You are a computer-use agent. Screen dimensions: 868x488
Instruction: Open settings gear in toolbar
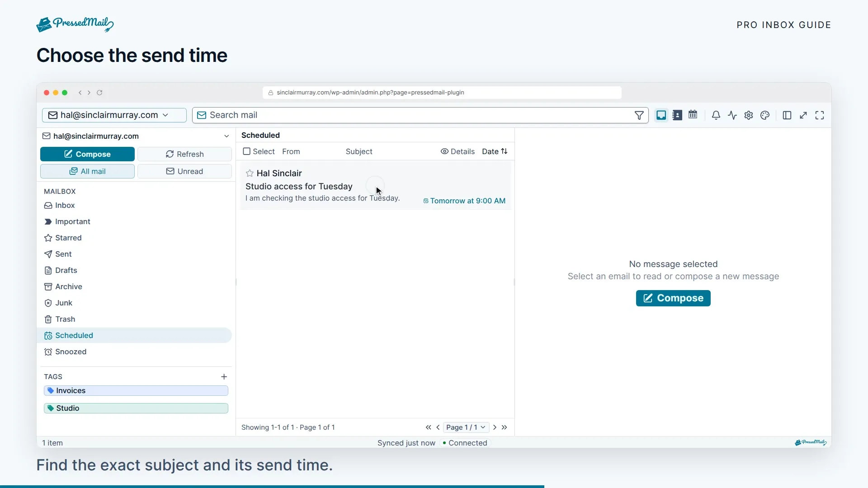pyautogui.click(x=749, y=115)
